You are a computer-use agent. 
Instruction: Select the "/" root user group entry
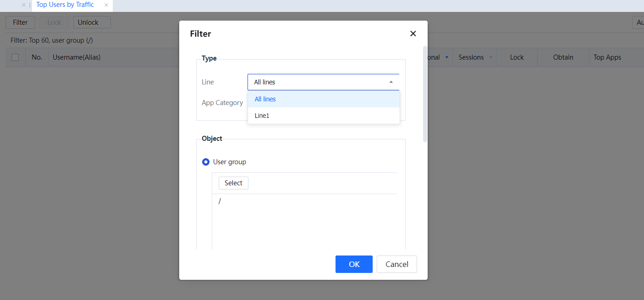coord(220,201)
